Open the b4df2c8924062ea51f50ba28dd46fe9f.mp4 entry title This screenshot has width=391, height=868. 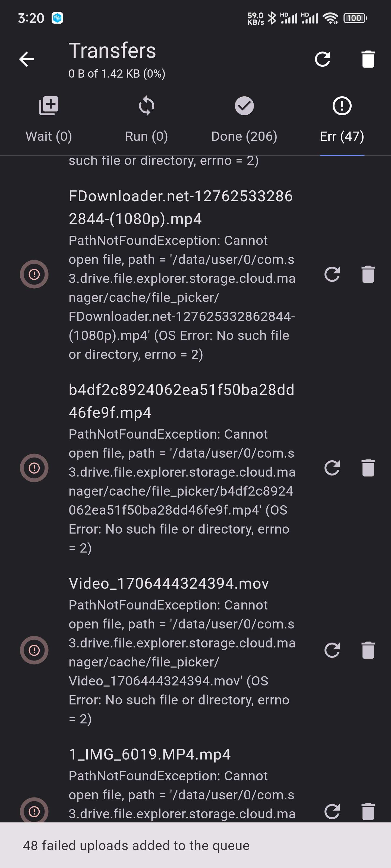pyautogui.click(x=181, y=401)
